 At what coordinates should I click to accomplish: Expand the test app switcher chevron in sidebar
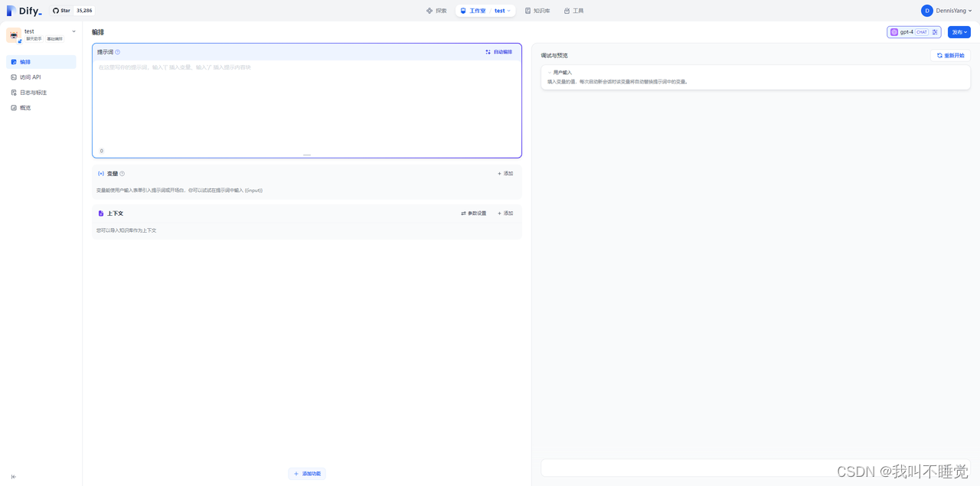coord(73,31)
